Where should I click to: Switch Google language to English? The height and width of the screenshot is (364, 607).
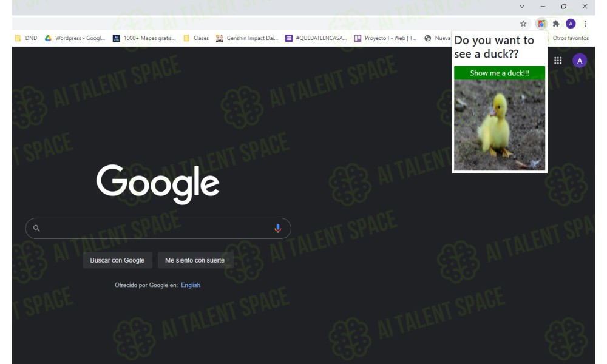click(x=191, y=285)
